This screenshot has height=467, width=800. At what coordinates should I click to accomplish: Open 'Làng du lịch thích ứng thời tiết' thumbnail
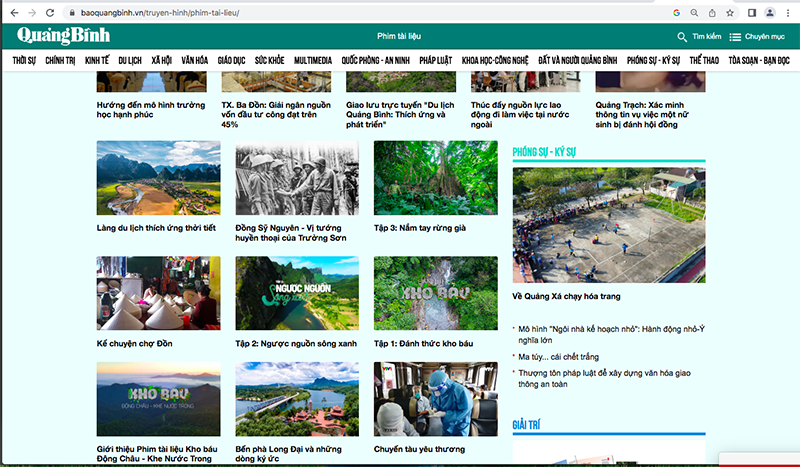159,178
